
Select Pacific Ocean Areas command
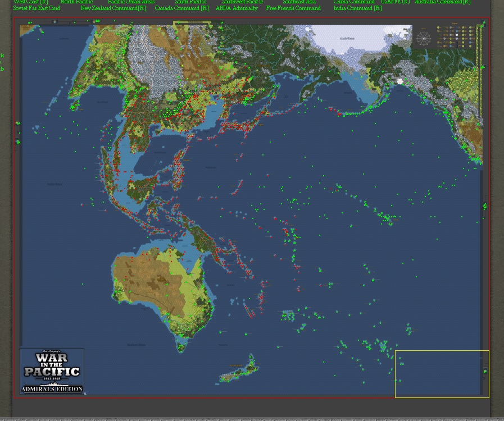tap(131, 2)
